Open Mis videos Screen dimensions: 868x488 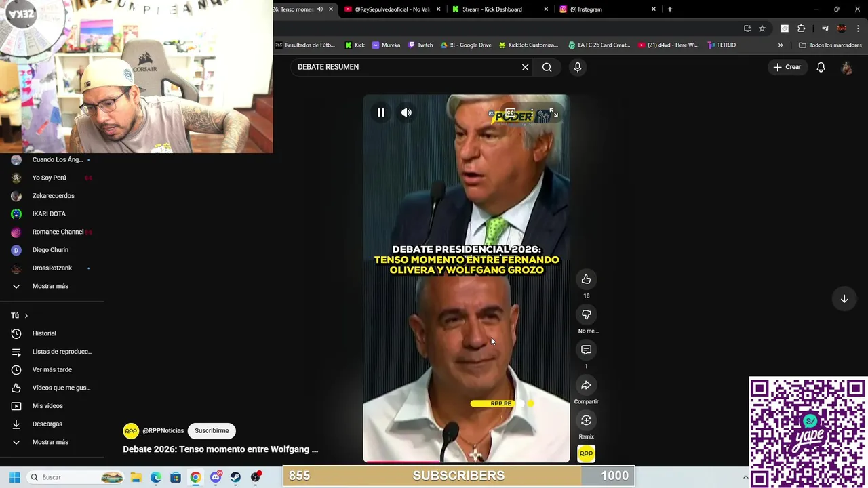point(52,406)
